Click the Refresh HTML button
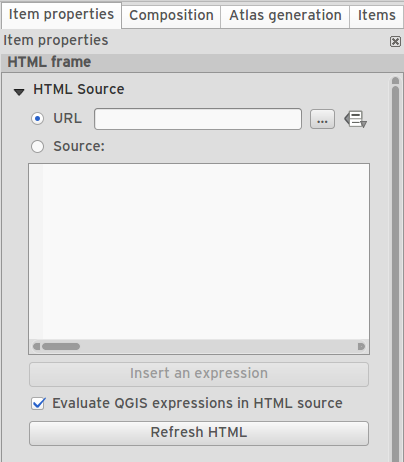Viewport: 404px width, 462px height. pyautogui.click(x=199, y=433)
